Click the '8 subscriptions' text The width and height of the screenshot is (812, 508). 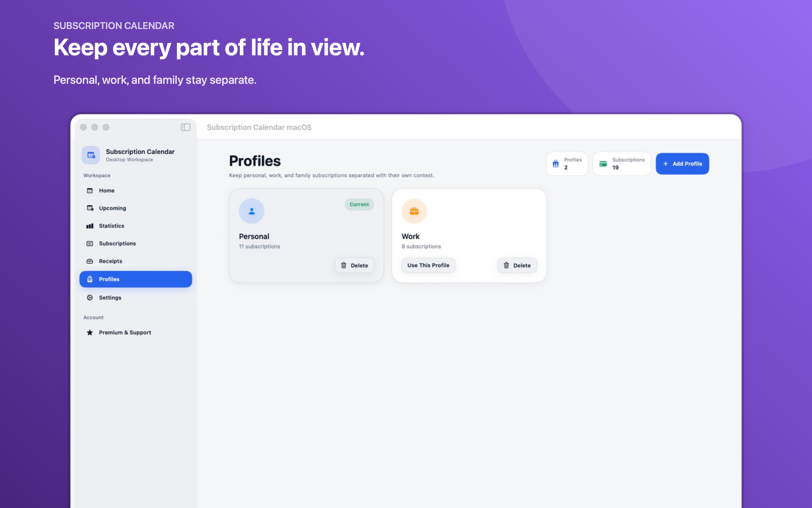tap(421, 246)
